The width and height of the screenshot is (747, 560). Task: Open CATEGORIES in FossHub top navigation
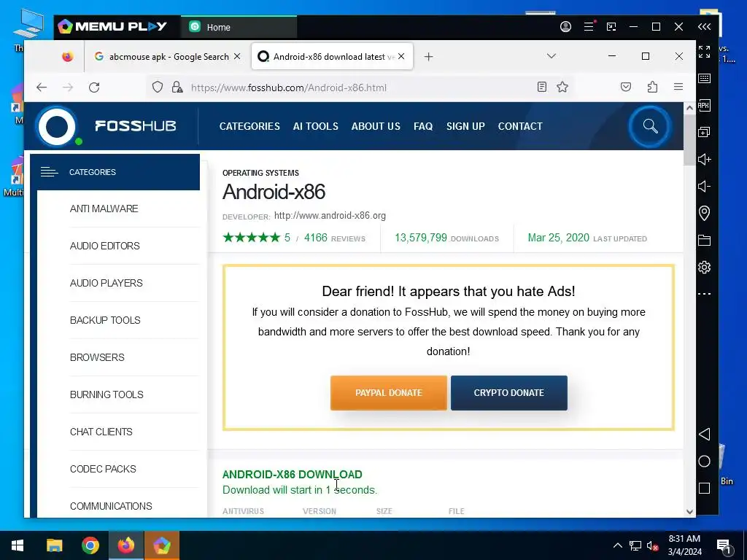click(x=249, y=126)
